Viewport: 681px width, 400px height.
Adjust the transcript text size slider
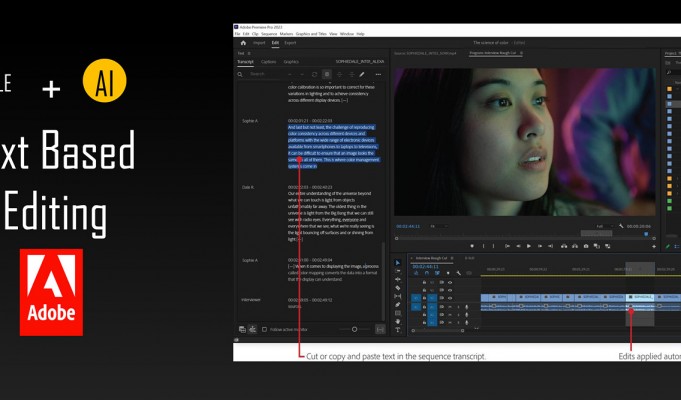[x=354, y=330]
